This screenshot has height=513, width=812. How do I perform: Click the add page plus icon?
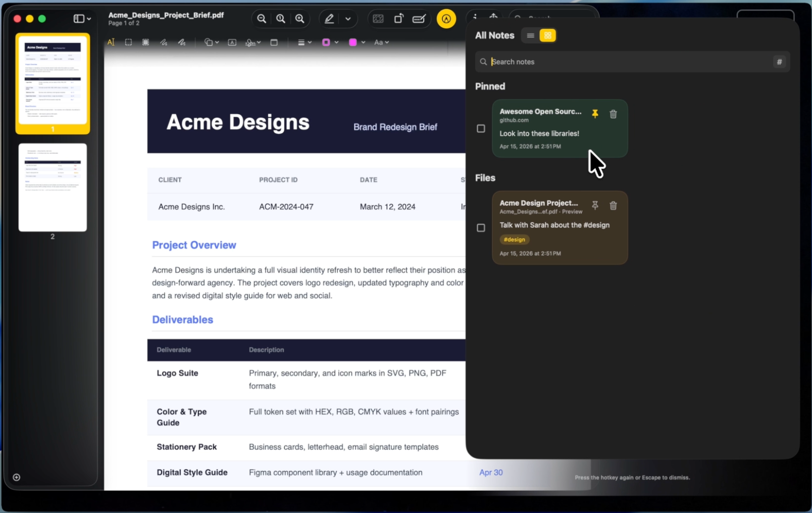[17, 477]
